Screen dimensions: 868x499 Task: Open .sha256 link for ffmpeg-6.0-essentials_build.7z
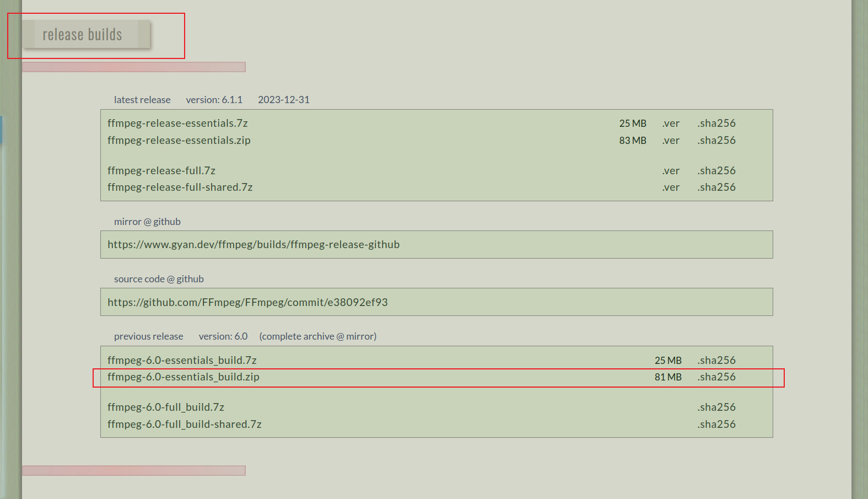[x=716, y=360]
